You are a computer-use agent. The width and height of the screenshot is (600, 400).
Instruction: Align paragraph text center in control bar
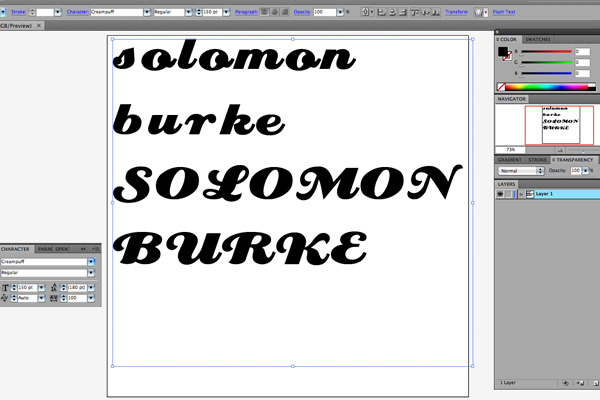pos(275,12)
